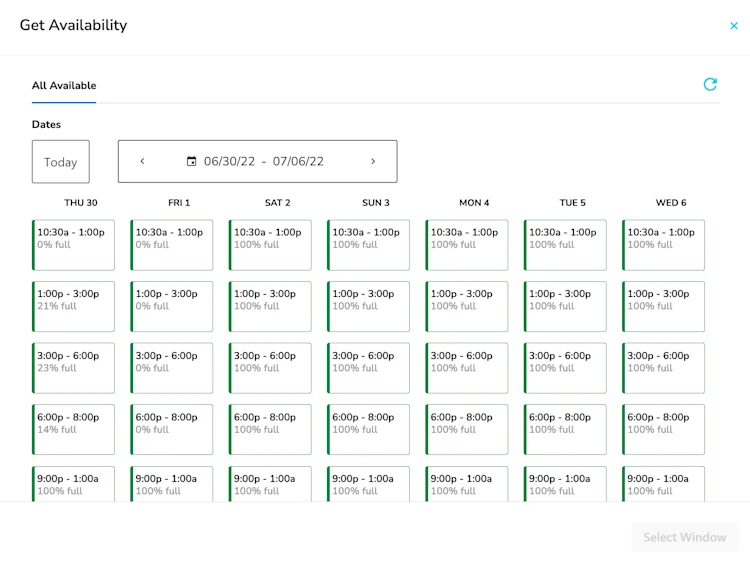This screenshot has width=750, height=563.
Task: Select FRI 1 3:00p - 6:00p slot
Action: (172, 368)
